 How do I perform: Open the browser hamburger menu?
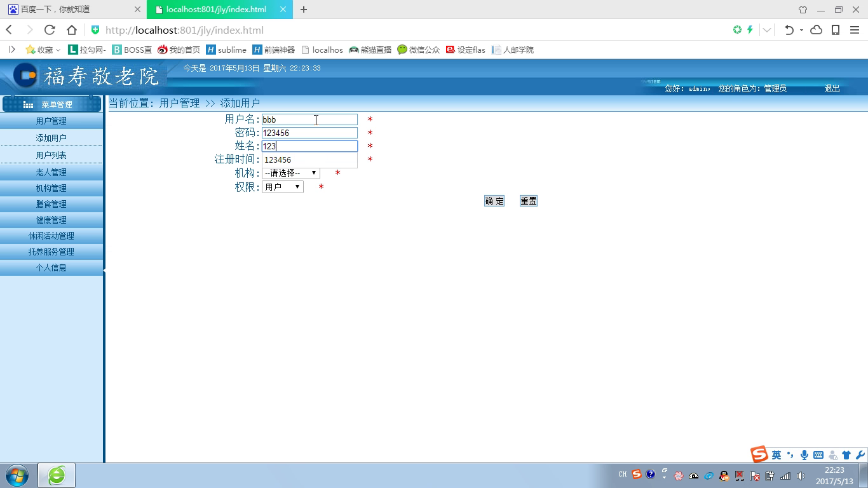(854, 30)
